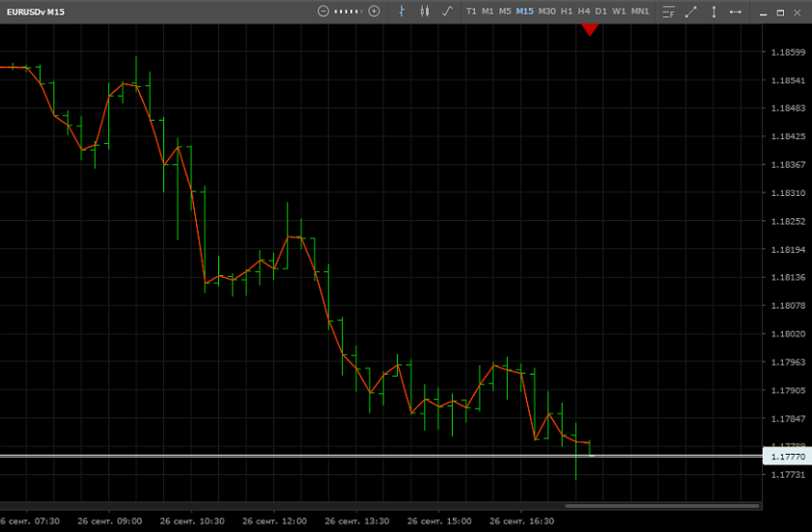The image size is (812, 532).
Task: Close the EURUSDv chart window
Action: 798,13
